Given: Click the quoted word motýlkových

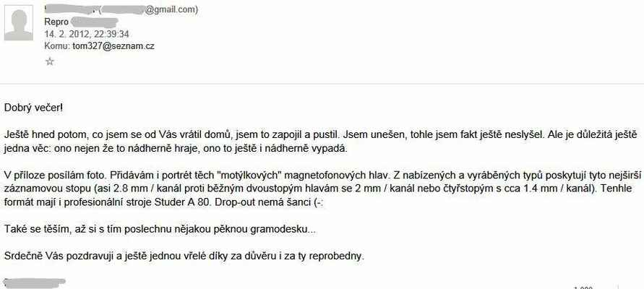Looking at the screenshot, I should click(x=249, y=176).
